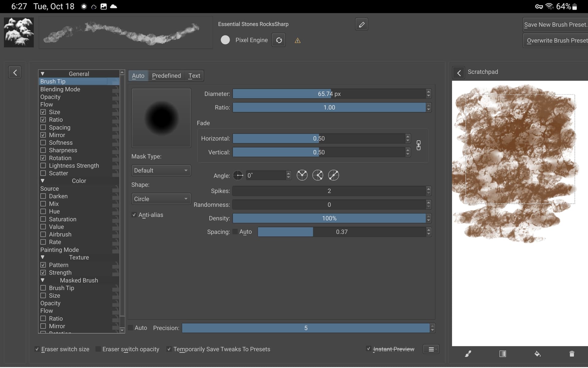Click the fade aspect lock chain icon
Screen dimensions: 588x368
point(418,145)
